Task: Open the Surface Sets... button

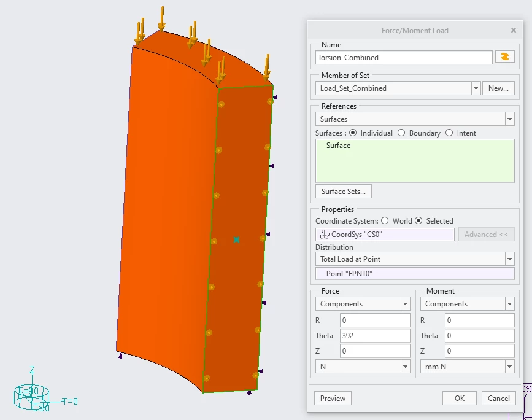Action: [344, 192]
